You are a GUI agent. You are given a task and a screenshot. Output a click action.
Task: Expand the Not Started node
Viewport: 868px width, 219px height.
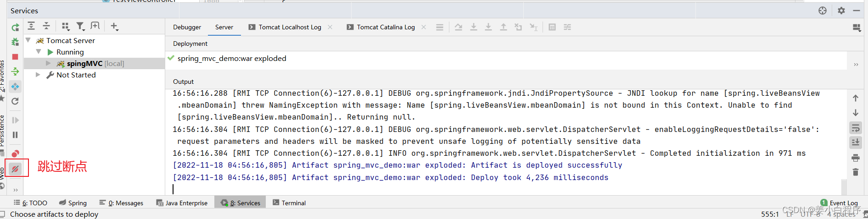tap(38, 75)
